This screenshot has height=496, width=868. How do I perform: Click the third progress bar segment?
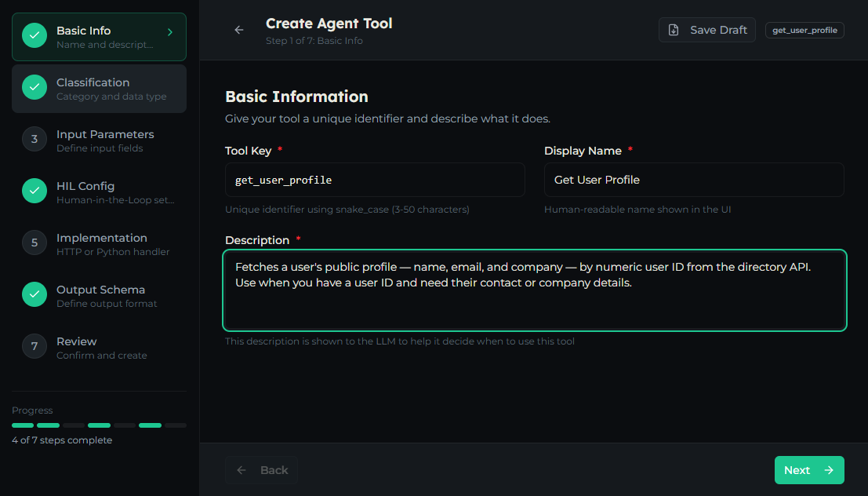74,425
